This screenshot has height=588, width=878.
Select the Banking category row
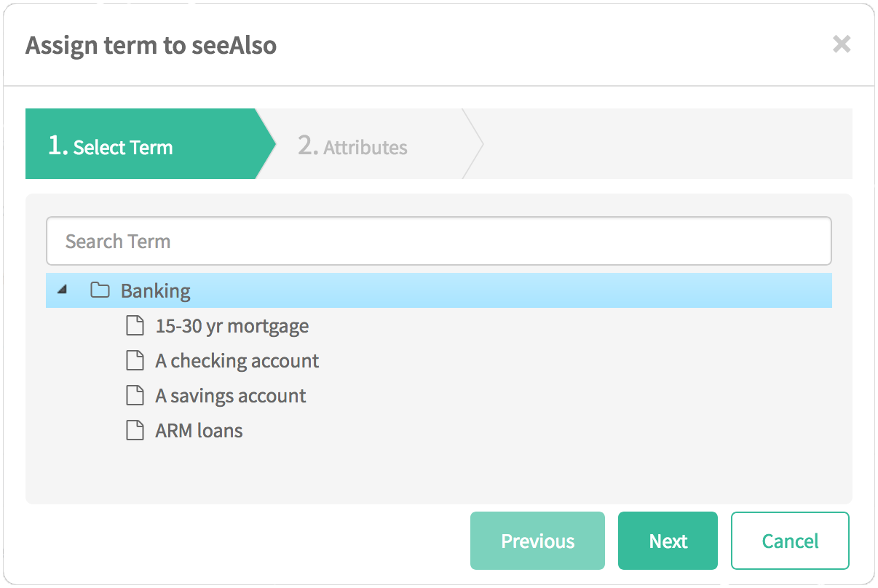tap(439, 290)
